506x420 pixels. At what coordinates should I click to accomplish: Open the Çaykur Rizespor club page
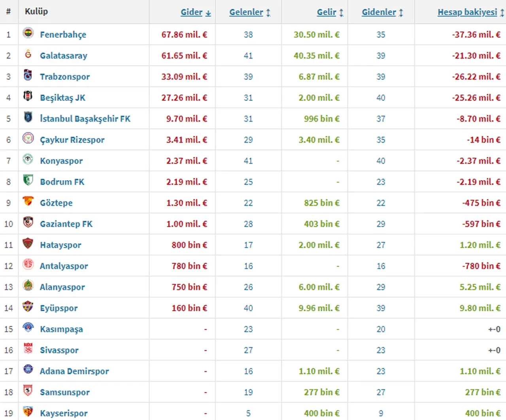(72, 140)
